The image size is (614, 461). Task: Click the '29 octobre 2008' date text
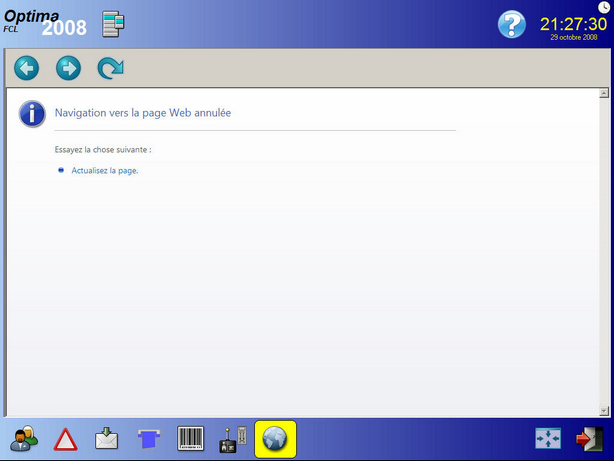[x=573, y=37]
